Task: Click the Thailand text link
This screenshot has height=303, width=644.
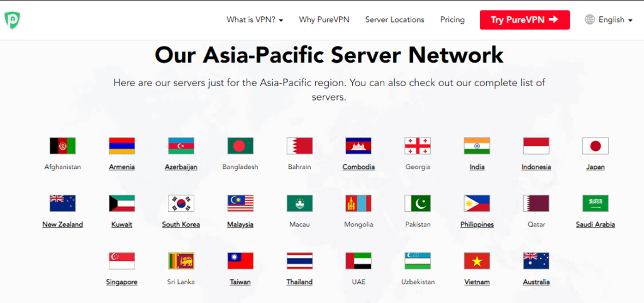Action: pos(299,282)
